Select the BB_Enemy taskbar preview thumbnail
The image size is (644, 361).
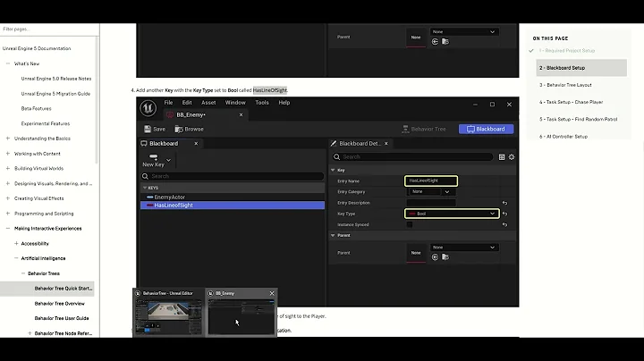(241, 316)
